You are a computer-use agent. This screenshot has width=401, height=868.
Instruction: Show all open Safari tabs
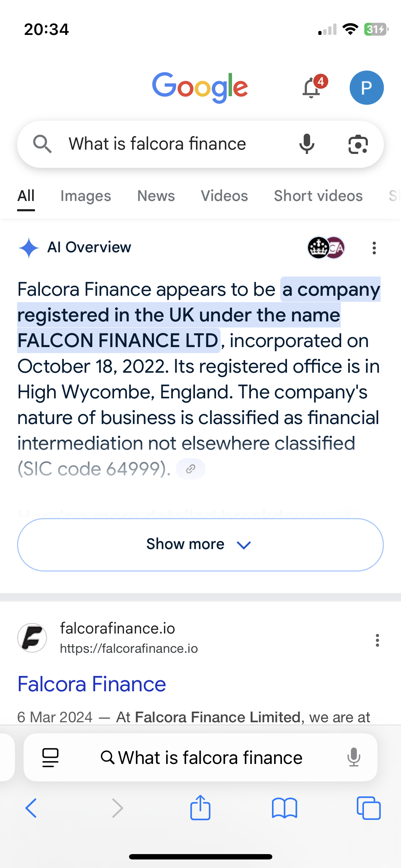[x=368, y=808]
